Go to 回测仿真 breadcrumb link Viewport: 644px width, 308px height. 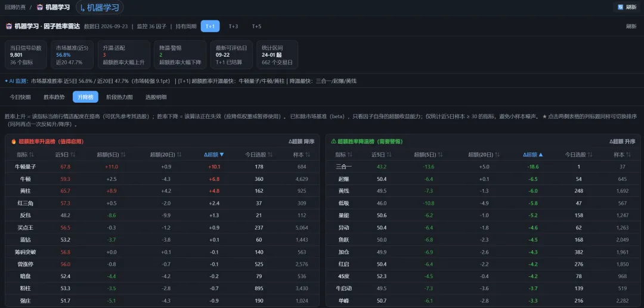pyautogui.click(x=16, y=7)
